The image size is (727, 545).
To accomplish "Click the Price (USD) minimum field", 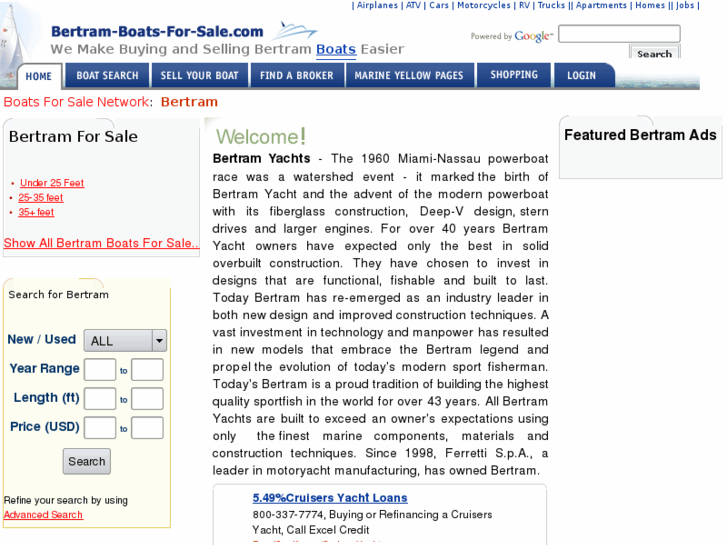I will (x=100, y=428).
